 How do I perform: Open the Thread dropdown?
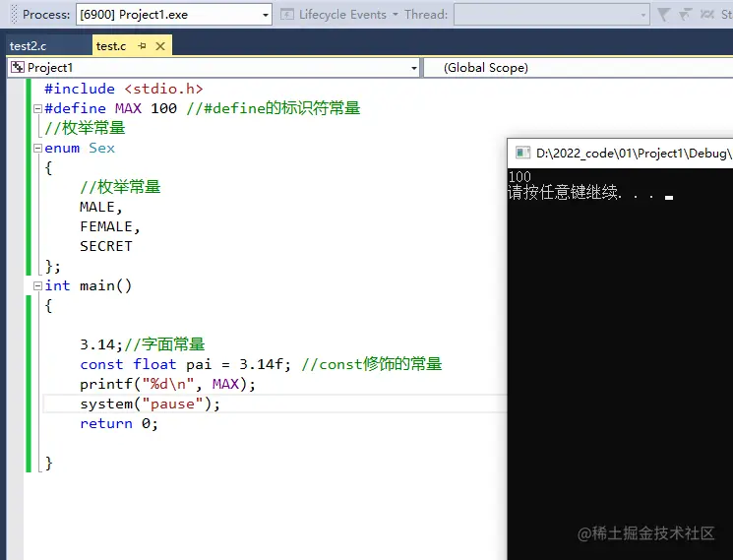point(552,15)
